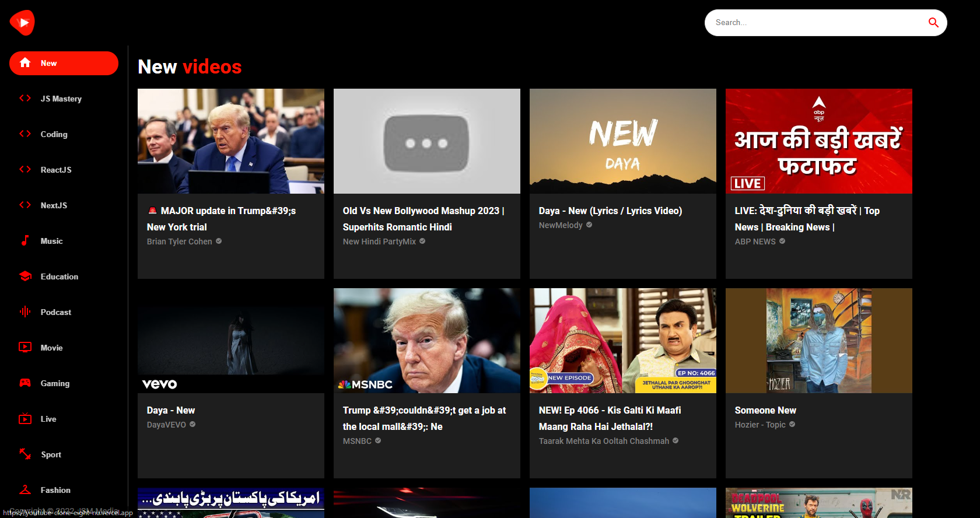Viewport: 980px width, 518px height.
Task: Click verified badge next to DayaVEVO
Action: (192, 424)
